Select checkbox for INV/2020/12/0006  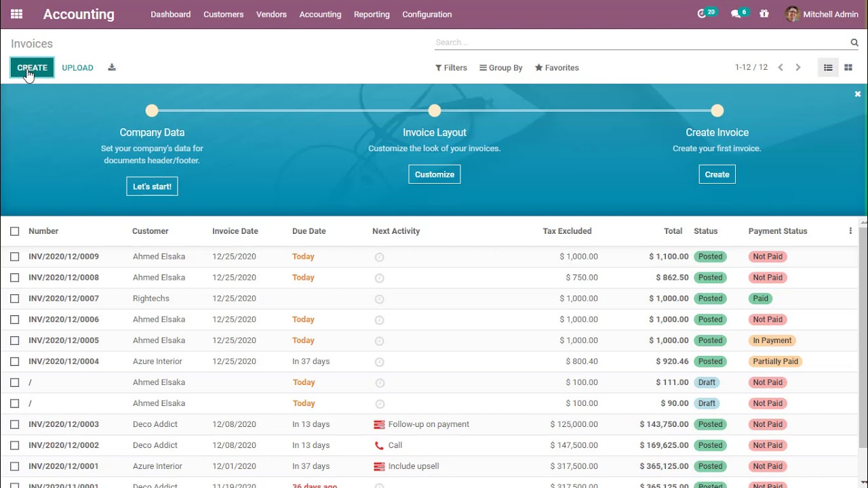tap(15, 320)
